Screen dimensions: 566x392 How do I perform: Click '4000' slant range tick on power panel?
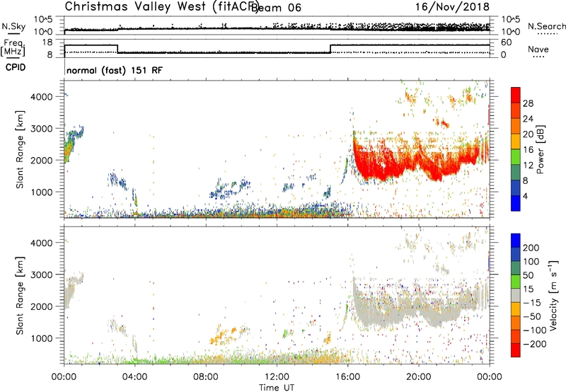point(41,97)
